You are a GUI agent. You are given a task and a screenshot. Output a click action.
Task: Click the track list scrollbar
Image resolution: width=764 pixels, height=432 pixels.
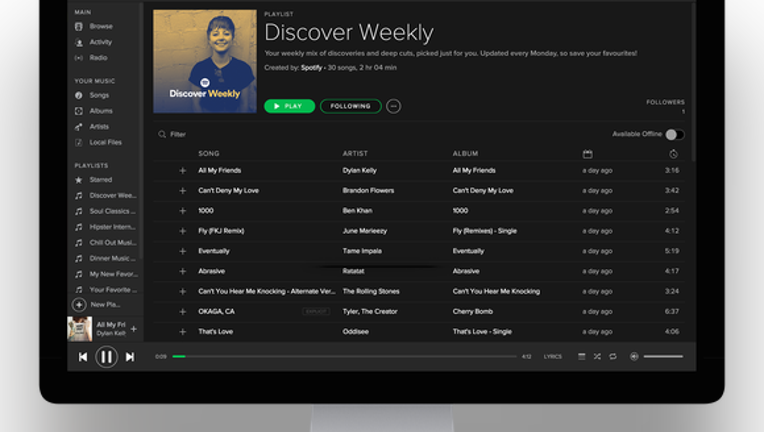(x=693, y=82)
